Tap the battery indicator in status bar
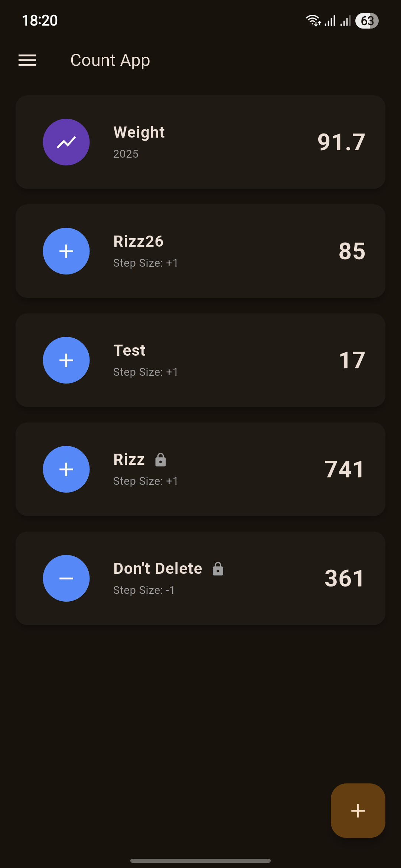 coord(366,21)
